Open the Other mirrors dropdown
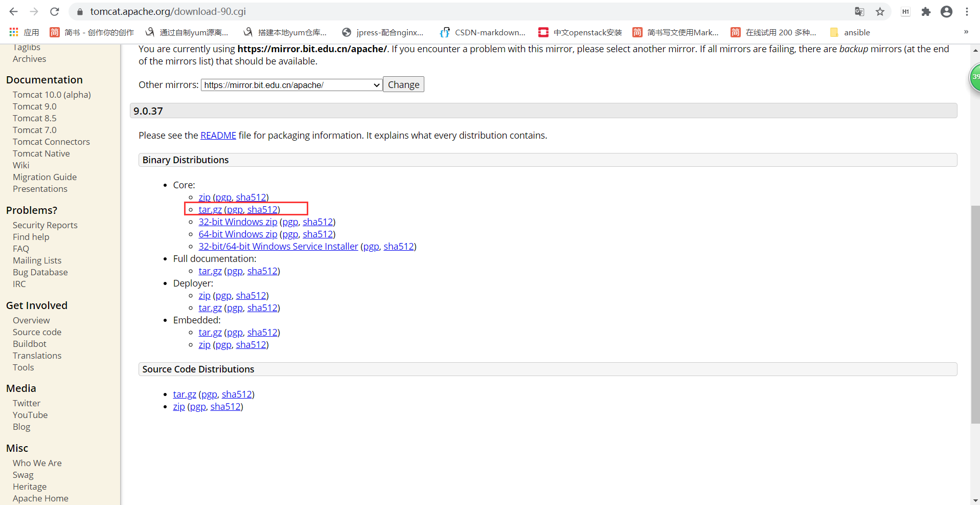 coord(292,85)
